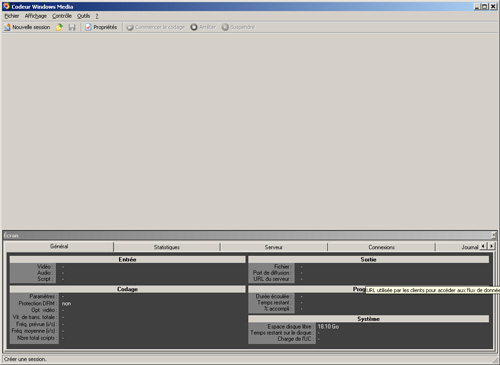Image resolution: width=500 pixels, height=365 pixels.
Task: Click the Arrêter encoding button
Action: click(203, 27)
